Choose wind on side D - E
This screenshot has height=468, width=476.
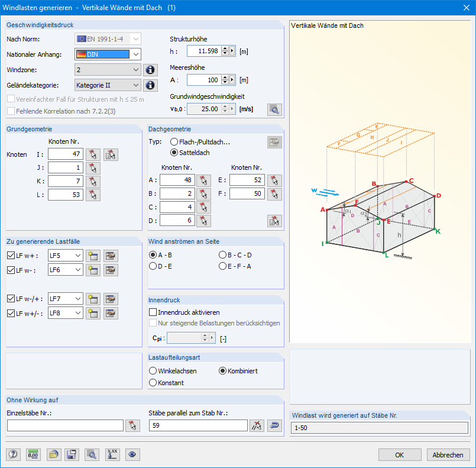point(153,266)
